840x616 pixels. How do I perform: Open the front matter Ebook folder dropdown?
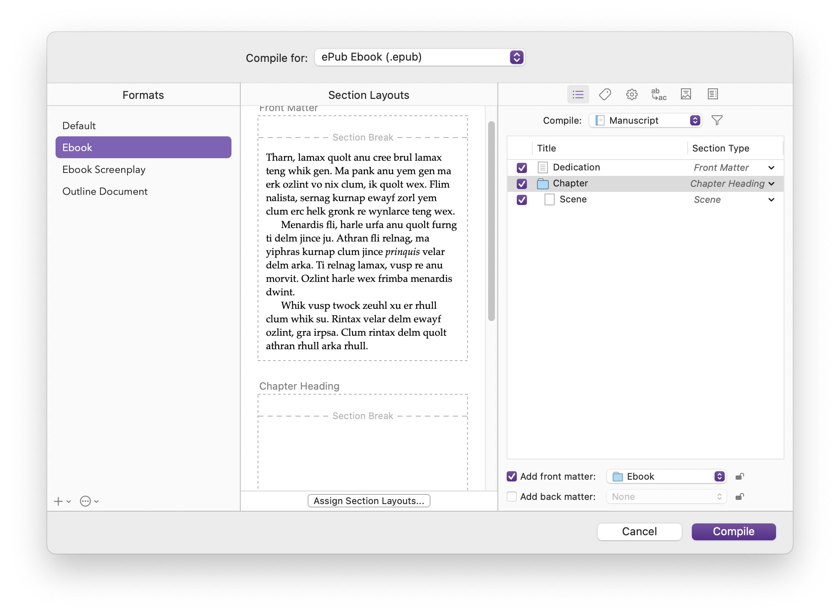[666, 476]
